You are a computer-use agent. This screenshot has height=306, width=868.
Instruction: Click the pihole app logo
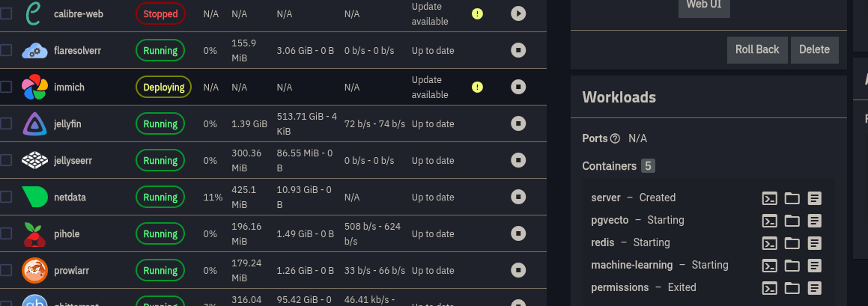pos(34,234)
